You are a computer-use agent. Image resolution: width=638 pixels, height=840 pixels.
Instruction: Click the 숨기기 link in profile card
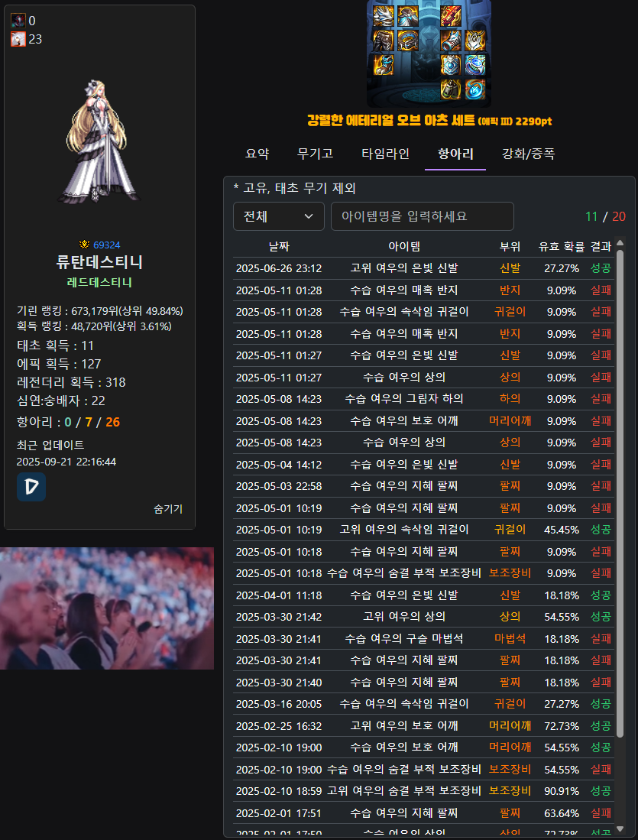click(x=168, y=509)
